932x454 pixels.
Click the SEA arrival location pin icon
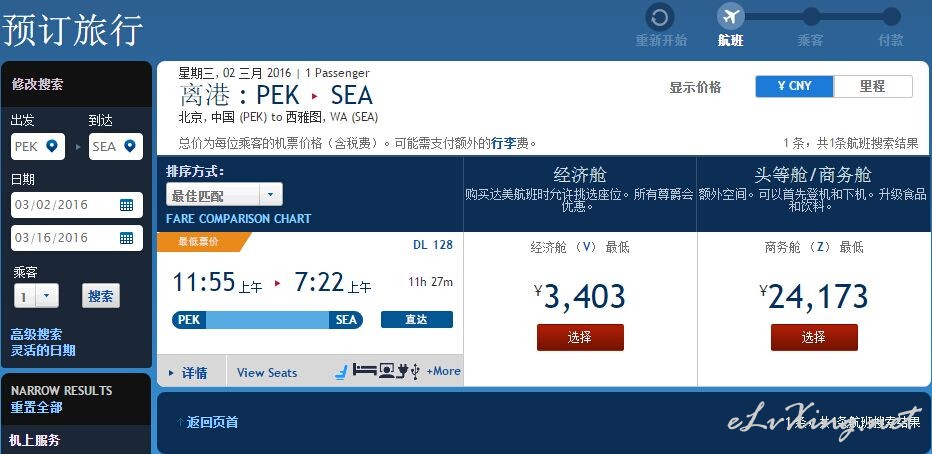(x=130, y=146)
